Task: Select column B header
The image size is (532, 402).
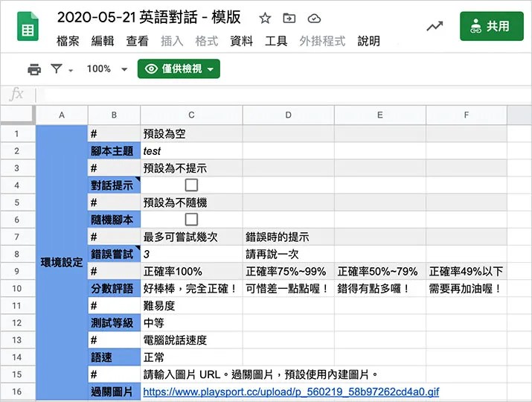Action: click(114, 115)
